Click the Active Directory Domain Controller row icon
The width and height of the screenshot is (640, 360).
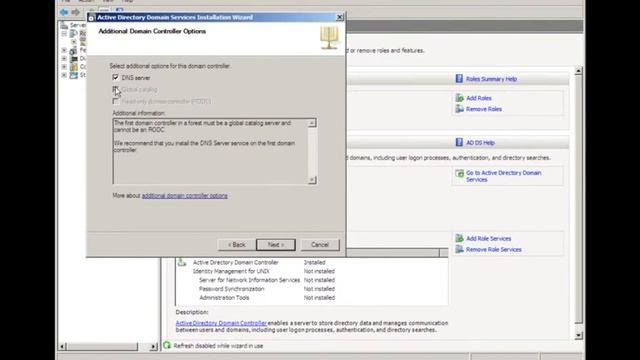tap(182, 262)
